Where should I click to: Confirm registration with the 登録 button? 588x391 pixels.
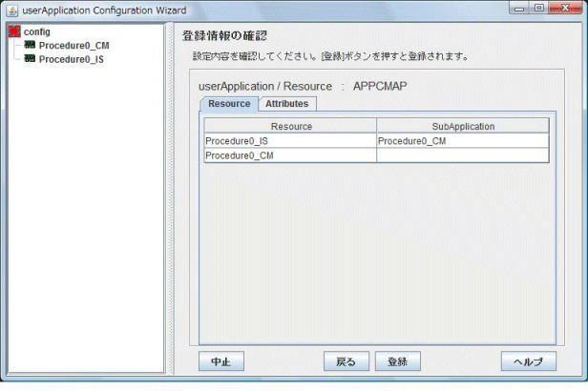coord(397,361)
